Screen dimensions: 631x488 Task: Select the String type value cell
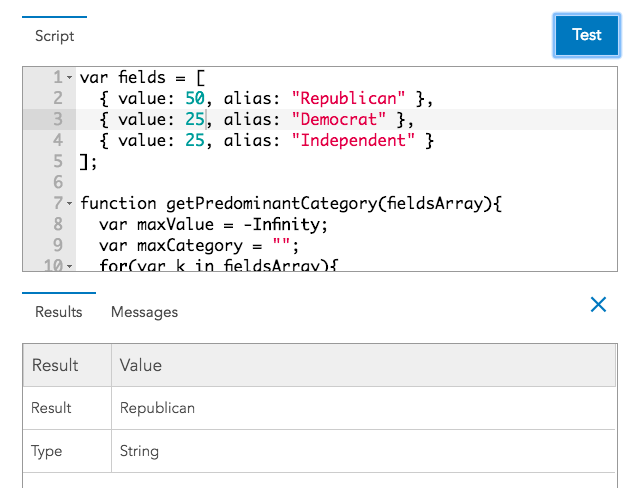(139, 451)
